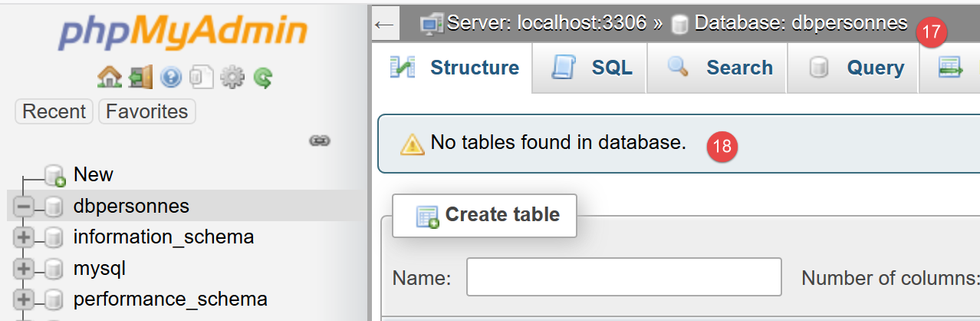
Task: Expand the performance_schema database node
Action: (23, 299)
